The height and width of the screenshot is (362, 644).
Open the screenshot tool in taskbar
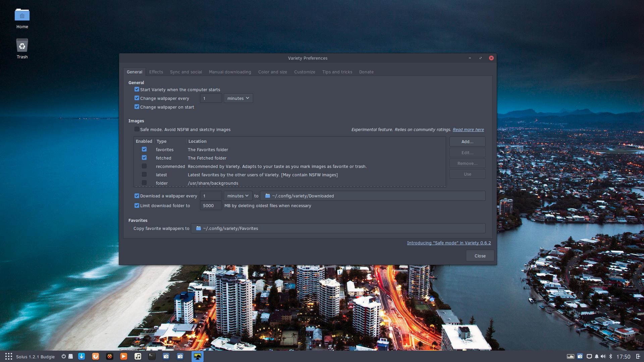coord(165,356)
